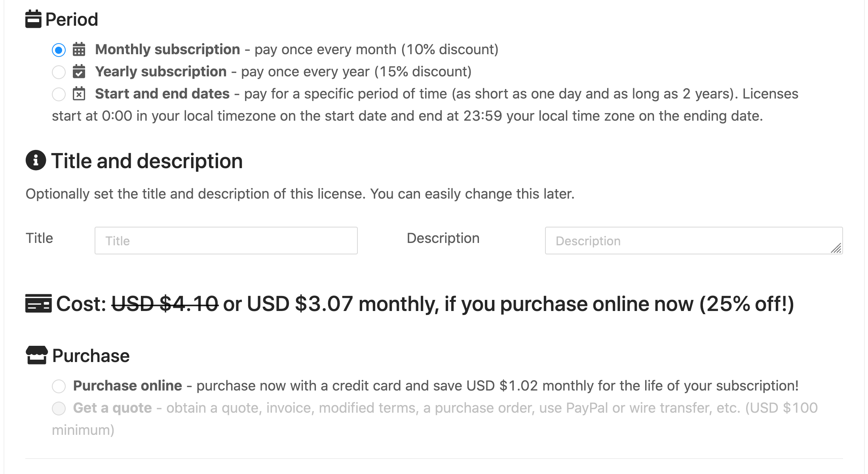The height and width of the screenshot is (474, 868).
Task: Focus the Title input field
Action: click(226, 241)
